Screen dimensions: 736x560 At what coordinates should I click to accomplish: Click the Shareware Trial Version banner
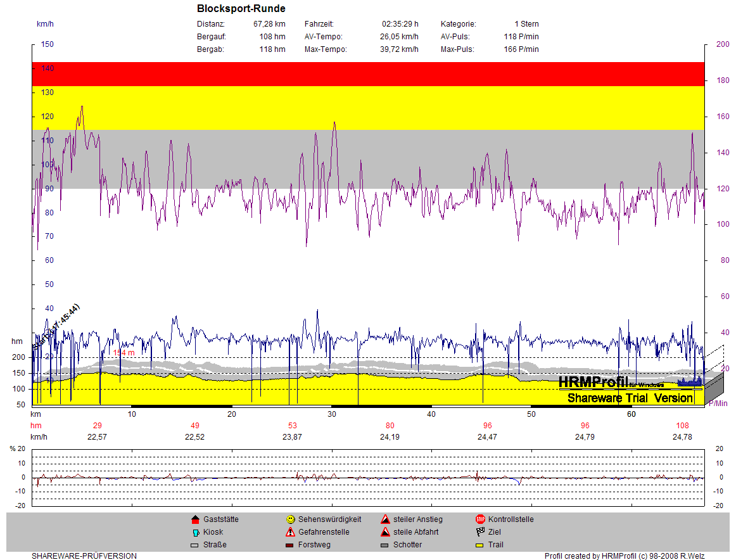coord(630,398)
